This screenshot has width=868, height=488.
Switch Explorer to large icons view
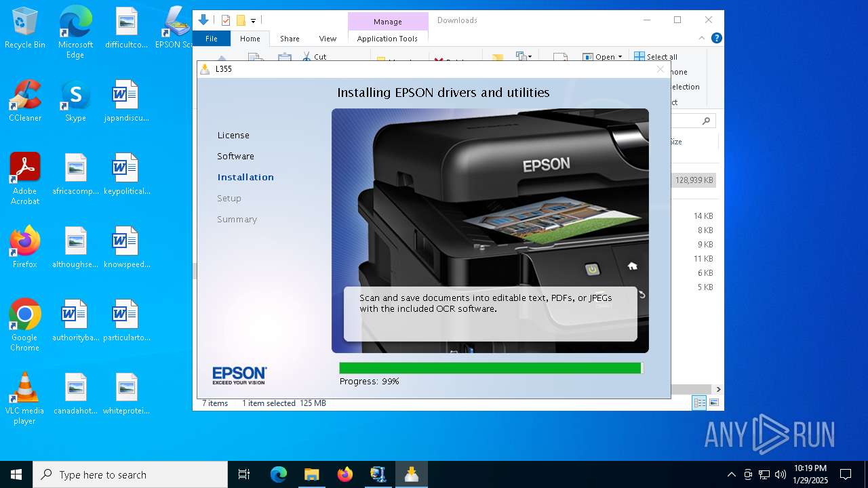pyautogui.click(x=713, y=403)
